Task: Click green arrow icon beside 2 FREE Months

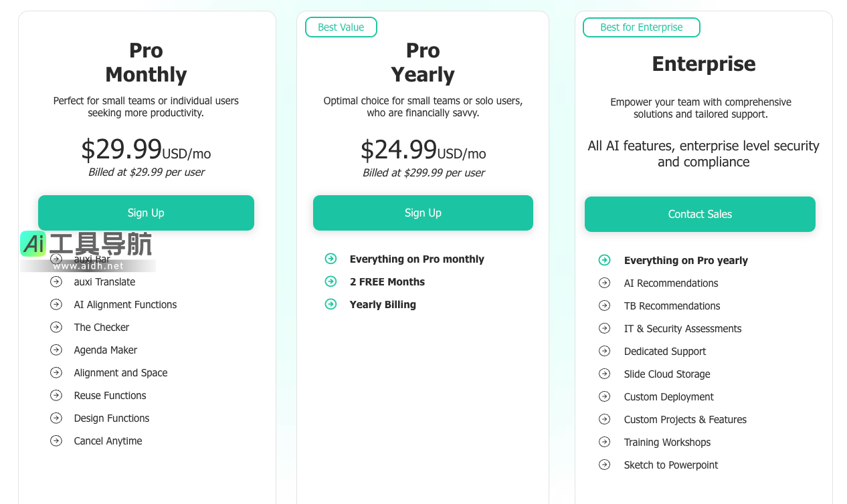Action: click(x=331, y=281)
